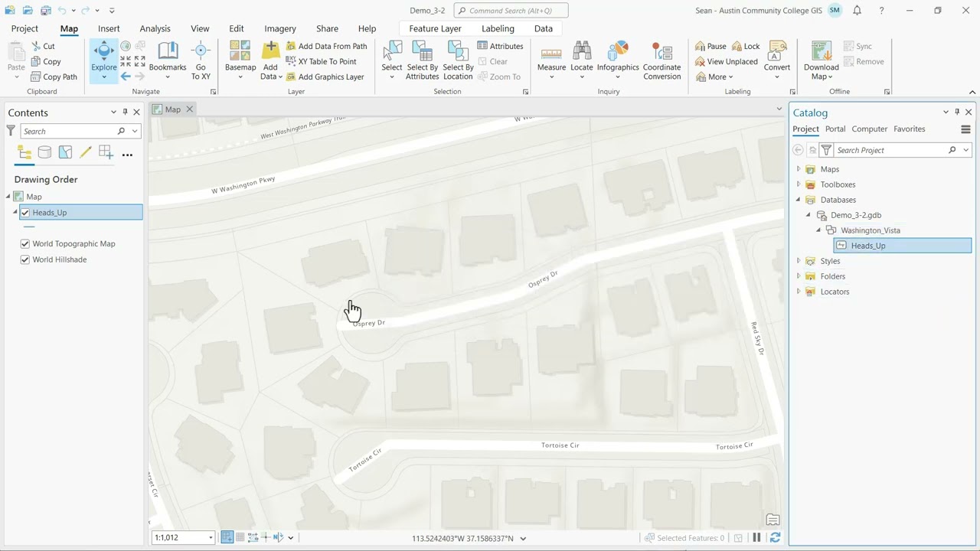The width and height of the screenshot is (980, 551).
Task: Click Coordinate Conversion tool
Action: click(662, 60)
